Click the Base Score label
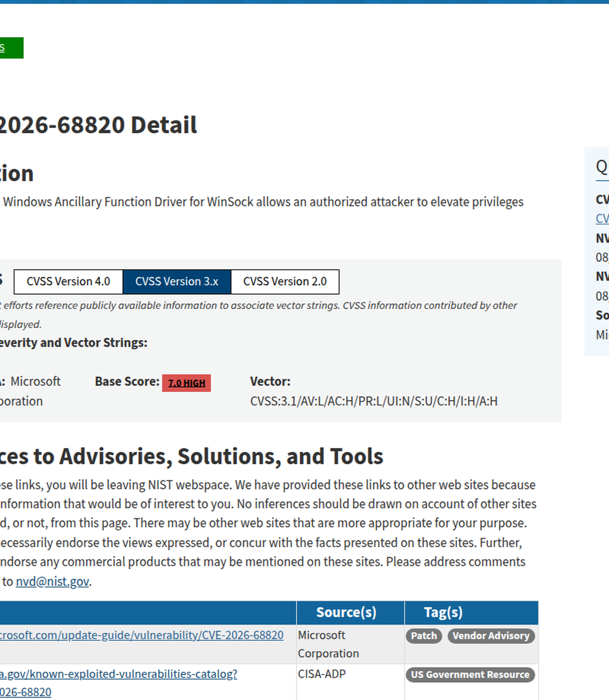 127,381
